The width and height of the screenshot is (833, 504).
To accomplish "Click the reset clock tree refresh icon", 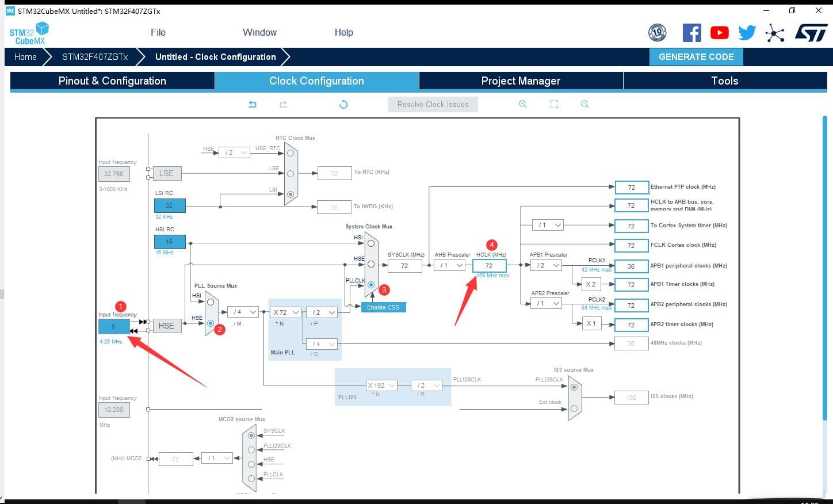I will 343,104.
